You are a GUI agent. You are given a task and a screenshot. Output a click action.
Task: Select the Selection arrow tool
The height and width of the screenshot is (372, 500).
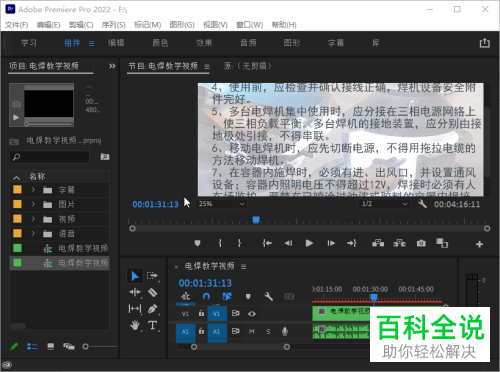pyautogui.click(x=135, y=276)
